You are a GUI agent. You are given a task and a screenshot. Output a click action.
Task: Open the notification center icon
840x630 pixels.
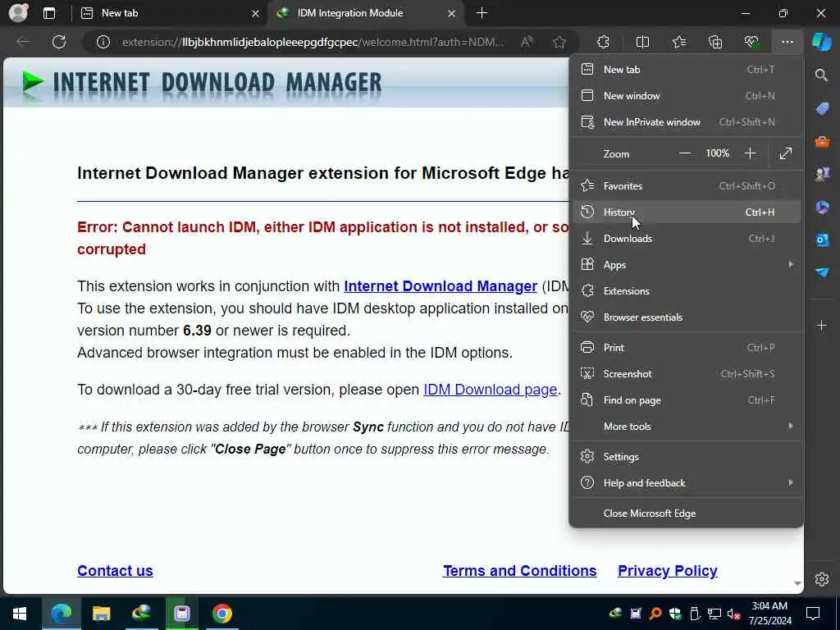point(813,614)
